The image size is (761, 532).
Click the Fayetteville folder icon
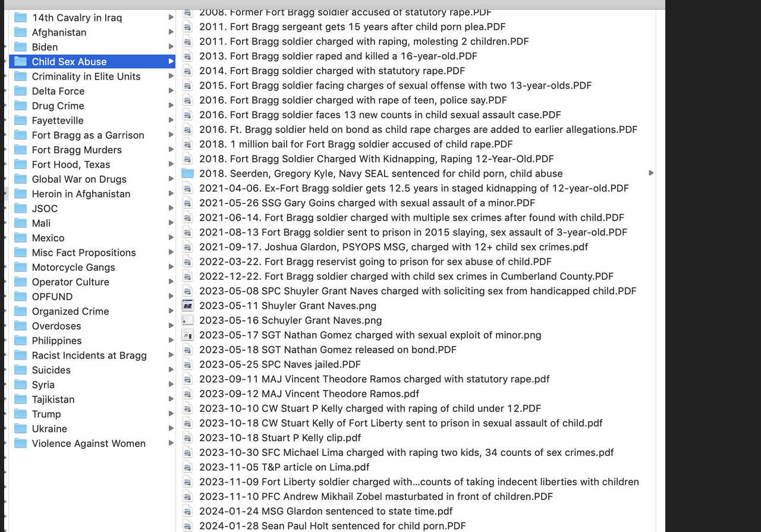pos(21,121)
